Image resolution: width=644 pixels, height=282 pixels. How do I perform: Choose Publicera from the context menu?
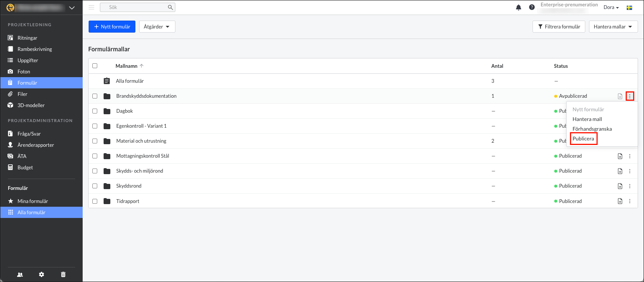pyautogui.click(x=583, y=139)
